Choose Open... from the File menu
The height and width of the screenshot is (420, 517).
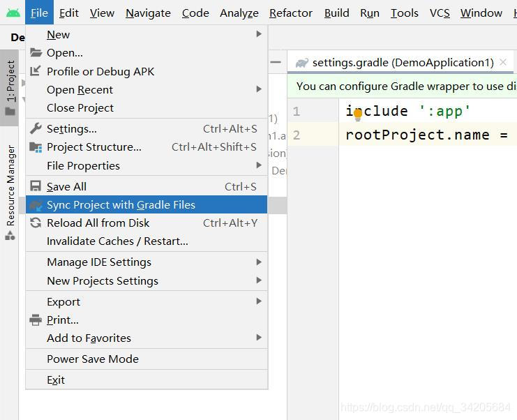click(147, 53)
